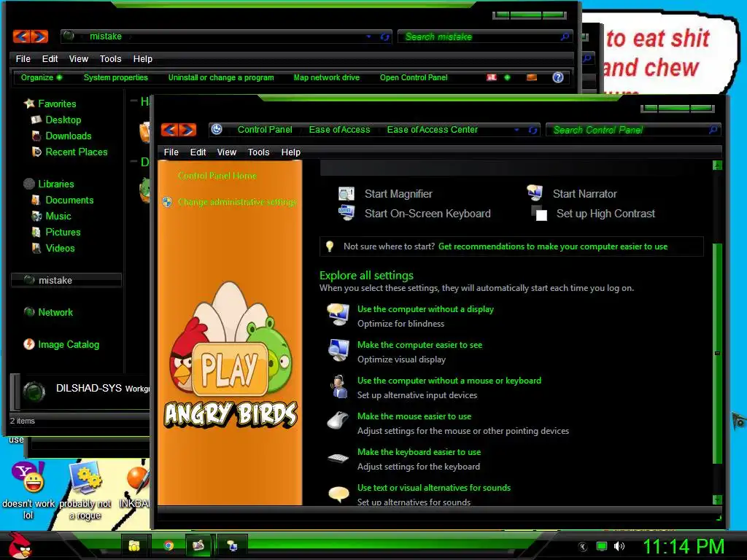Click Get recommendations to make your computer easier

[553, 246]
